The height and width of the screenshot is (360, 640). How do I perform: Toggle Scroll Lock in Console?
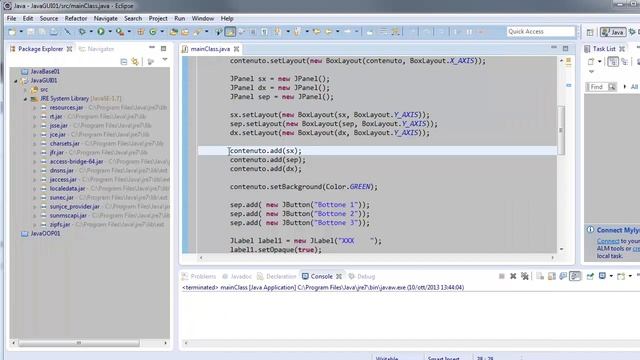pos(552,276)
